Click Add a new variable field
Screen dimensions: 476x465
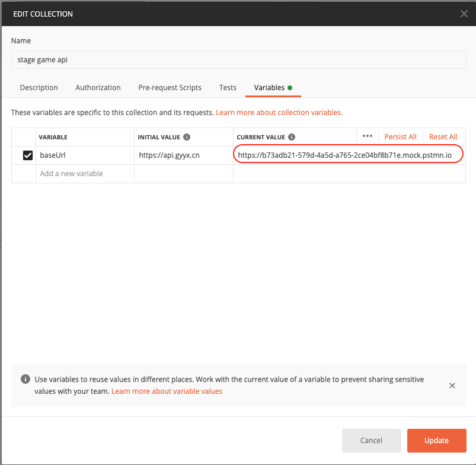point(85,173)
